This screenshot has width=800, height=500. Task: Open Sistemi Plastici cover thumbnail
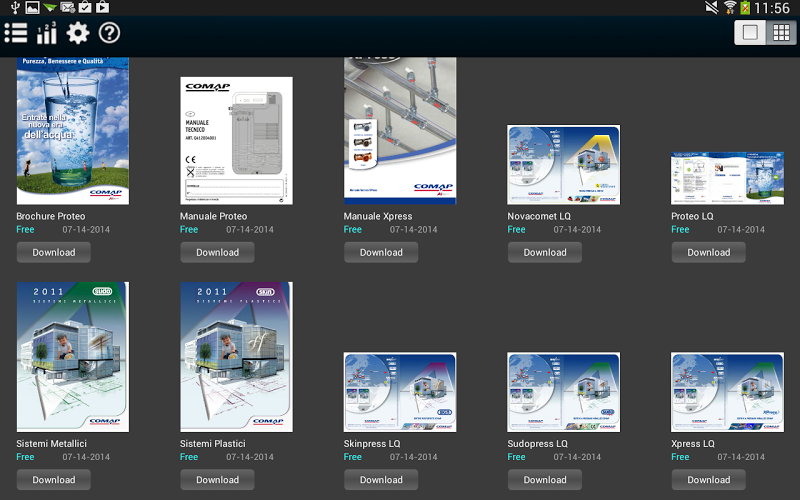237,357
